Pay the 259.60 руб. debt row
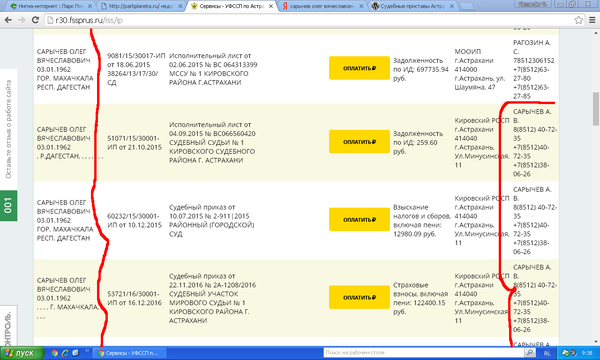Screen dimensions: 600x360 pos(359,142)
